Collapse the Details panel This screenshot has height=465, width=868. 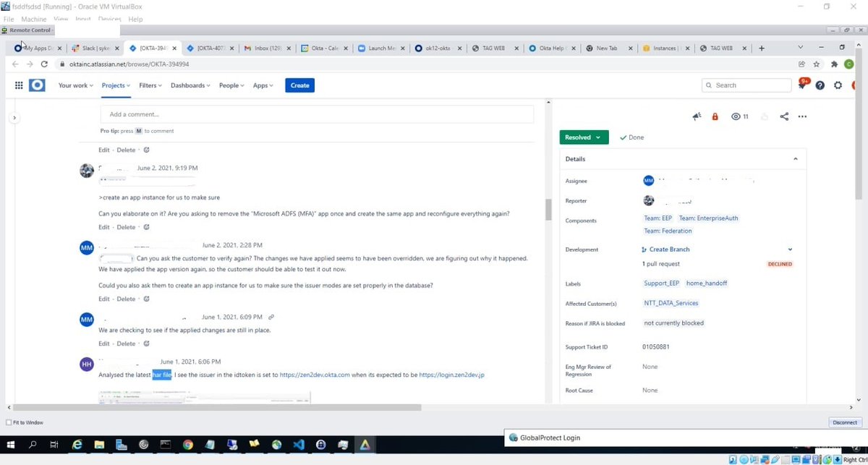tap(796, 158)
